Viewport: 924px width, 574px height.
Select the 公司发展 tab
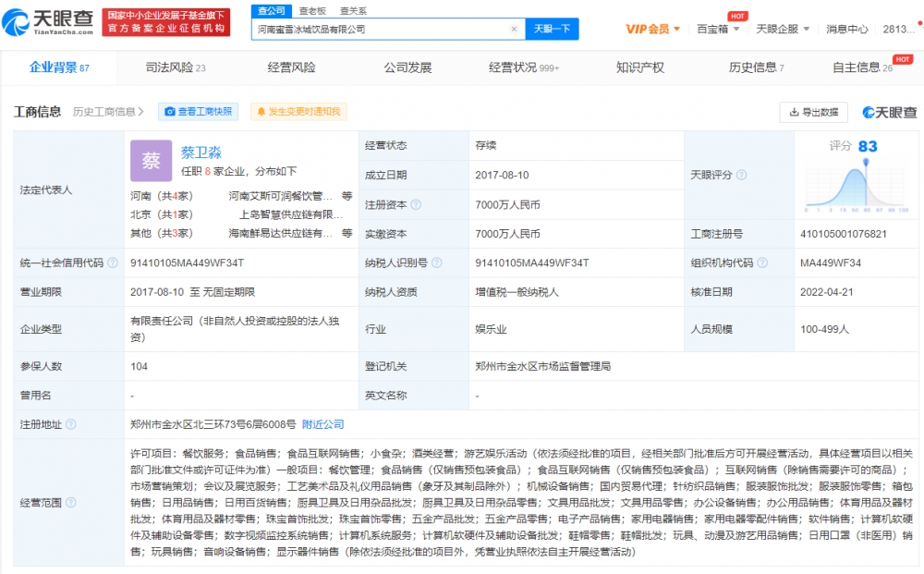click(x=407, y=67)
